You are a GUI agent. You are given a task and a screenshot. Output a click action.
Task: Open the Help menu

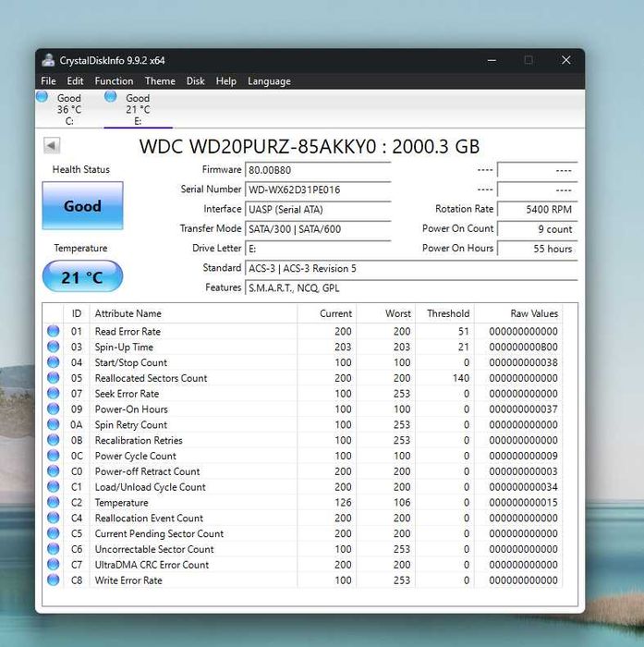click(225, 81)
